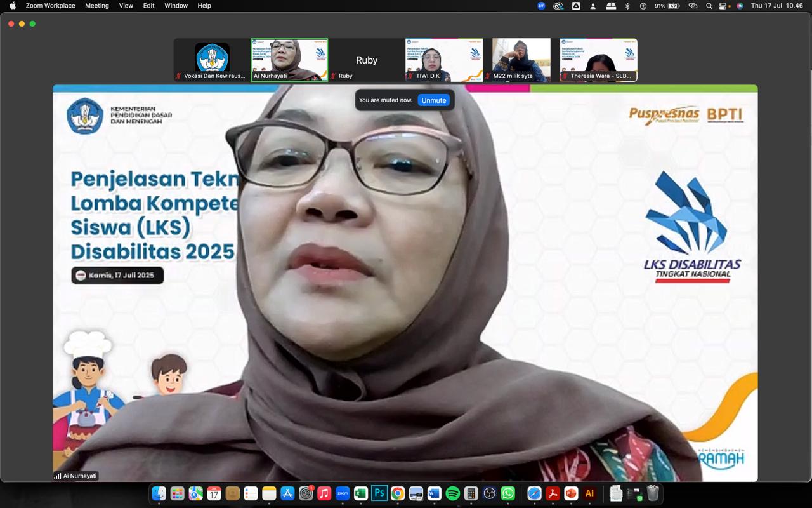The height and width of the screenshot is (508, 812).
Task: Select Theresia Wara participant thumbnail
Action: 599,60
